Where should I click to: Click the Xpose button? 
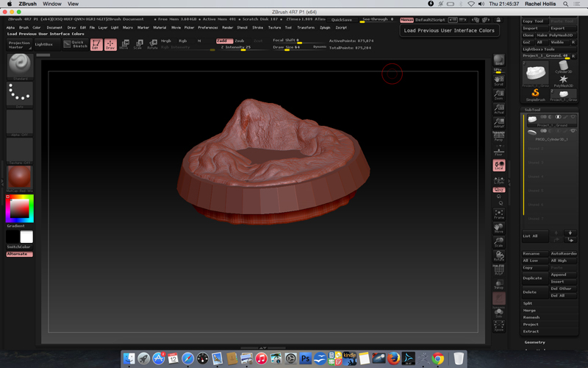tap(499, 326)
